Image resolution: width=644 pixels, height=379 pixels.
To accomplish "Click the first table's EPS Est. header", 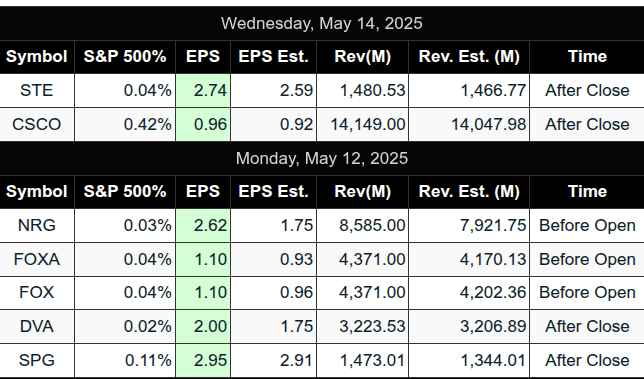I will 274,57.
